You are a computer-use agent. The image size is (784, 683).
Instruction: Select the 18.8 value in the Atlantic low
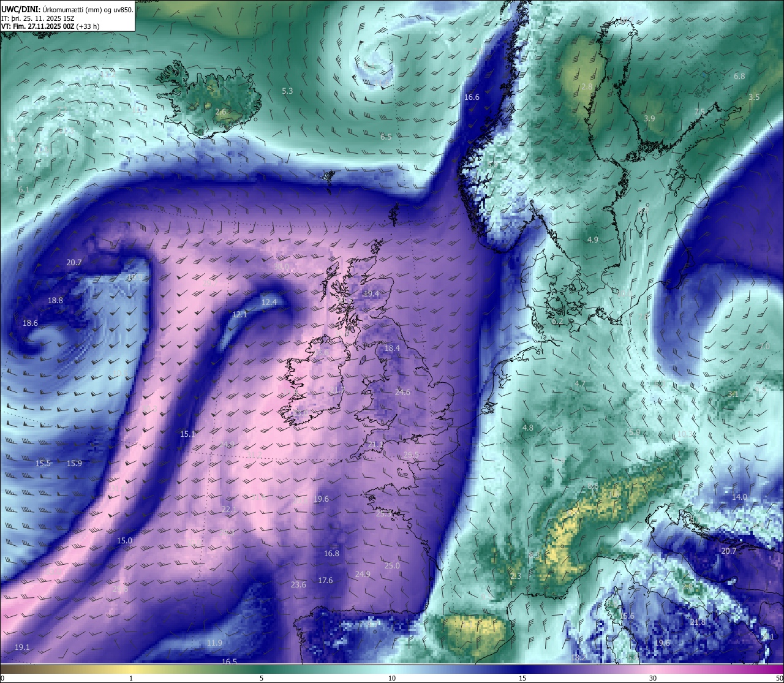click(x=56, y=301)
